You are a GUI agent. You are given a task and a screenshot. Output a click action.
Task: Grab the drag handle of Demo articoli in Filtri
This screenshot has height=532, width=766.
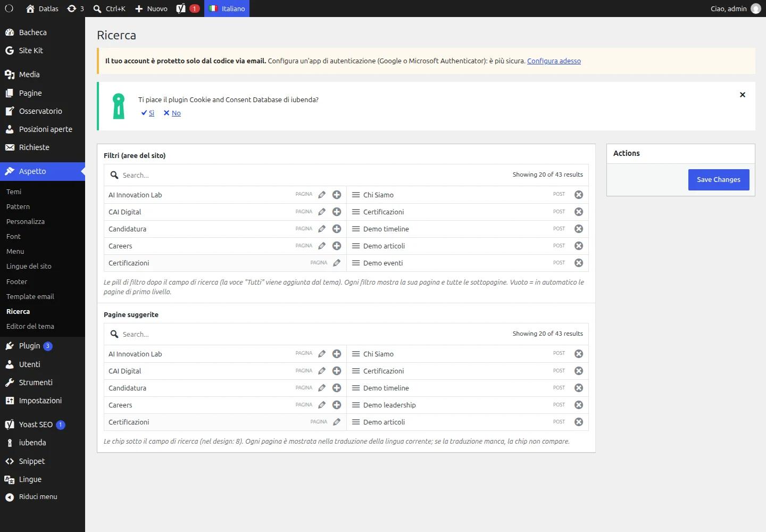(356, 246)
